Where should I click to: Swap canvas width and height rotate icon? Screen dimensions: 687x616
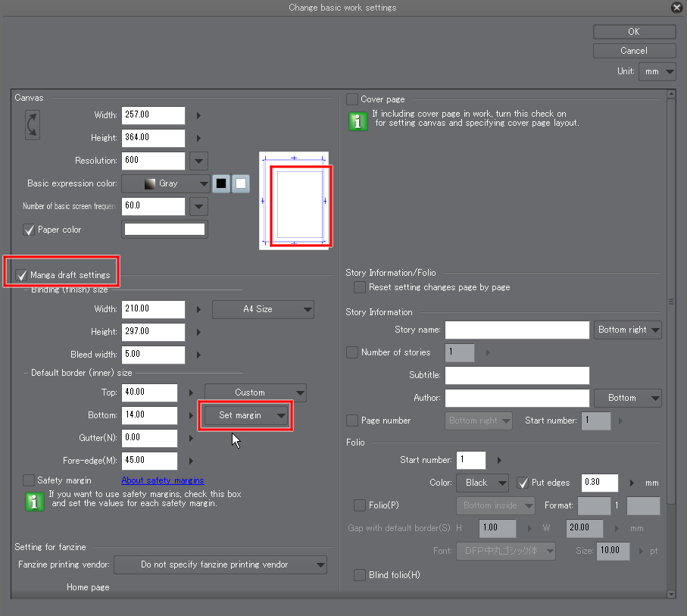point(33,125)
